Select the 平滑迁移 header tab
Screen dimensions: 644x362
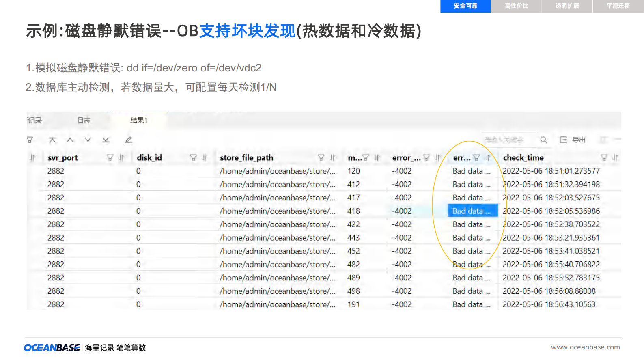pyautogui.click(x=618, y=6)
